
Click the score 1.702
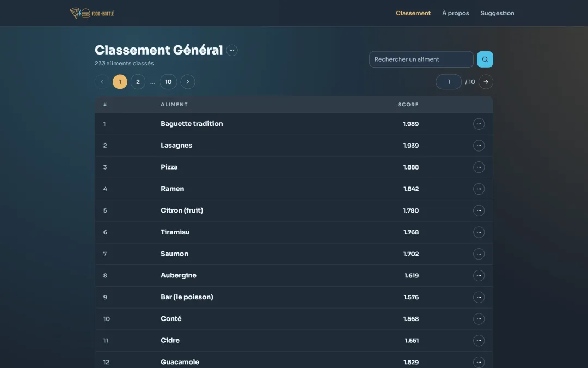[x=411, y=254]
